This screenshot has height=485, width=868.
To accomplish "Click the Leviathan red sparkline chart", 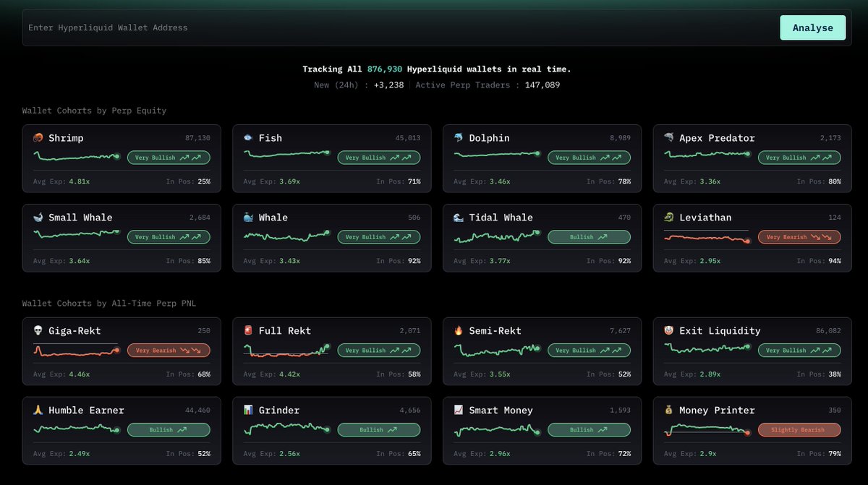I will point(707,237).
